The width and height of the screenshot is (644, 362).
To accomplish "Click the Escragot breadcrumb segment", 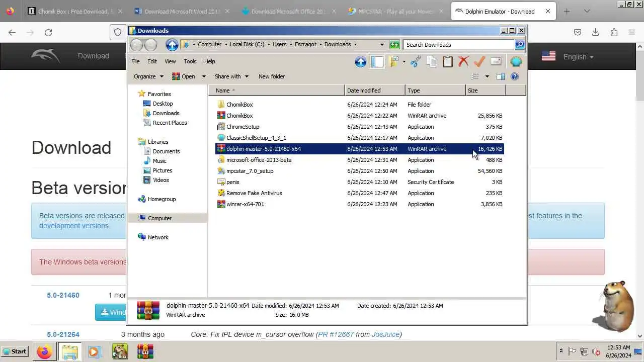I will coord(305,44).
